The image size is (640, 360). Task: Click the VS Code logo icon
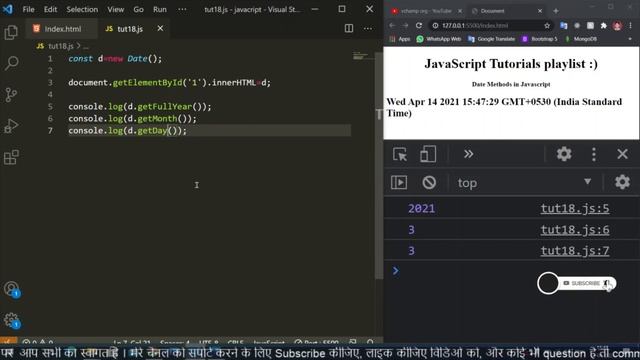coord(7,9)
